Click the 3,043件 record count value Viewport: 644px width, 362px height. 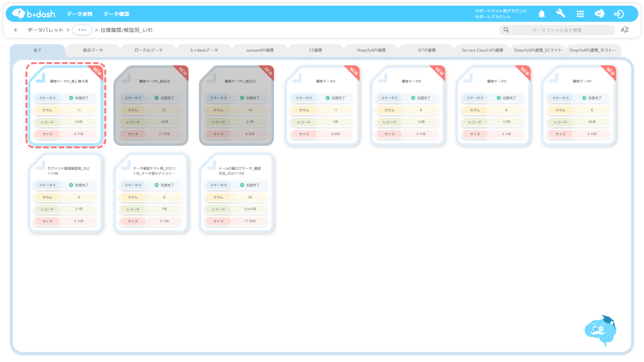[x=250, y=209]
